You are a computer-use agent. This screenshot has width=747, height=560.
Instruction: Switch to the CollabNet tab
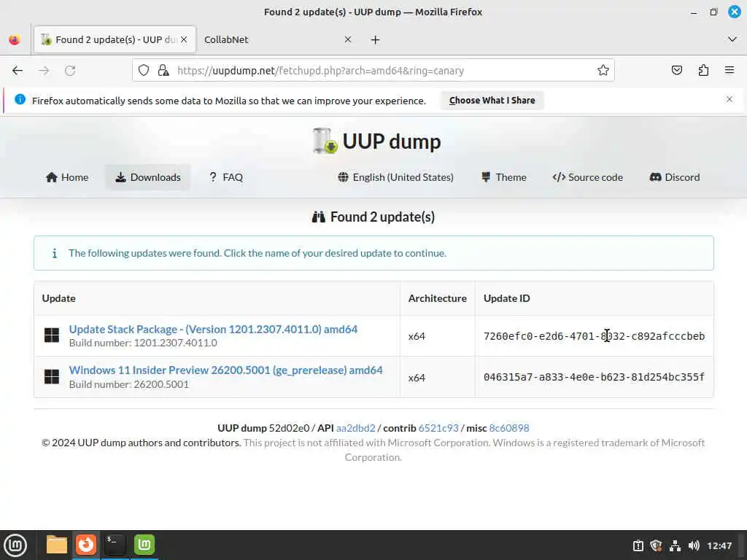[226, 39]
